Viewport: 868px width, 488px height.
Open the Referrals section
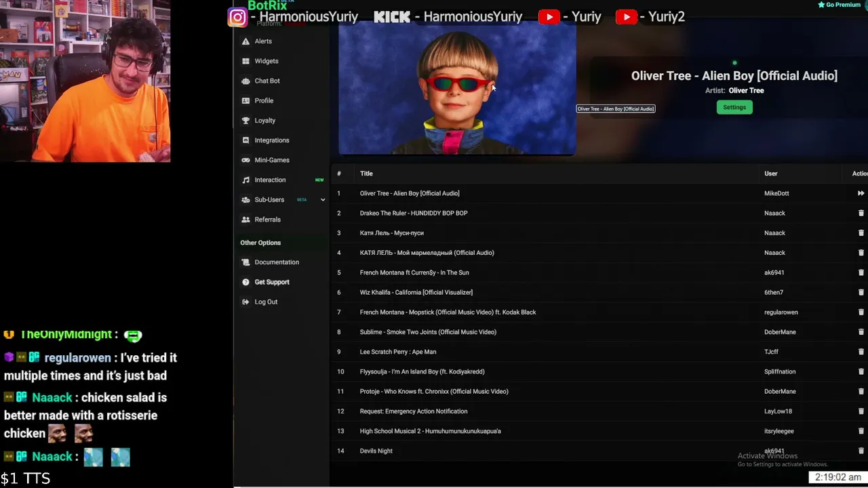(267, 220)
